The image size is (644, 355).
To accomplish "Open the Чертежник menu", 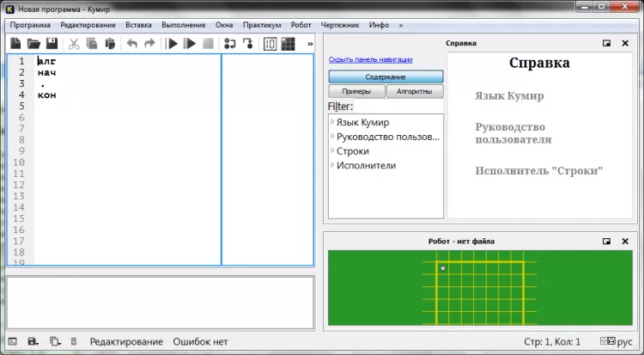I will pos(341,25).
